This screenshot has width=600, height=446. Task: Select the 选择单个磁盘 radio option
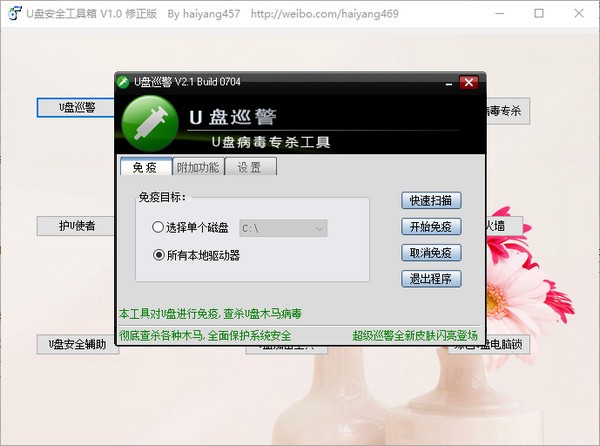pyautogui.click(x=158, y=228)
